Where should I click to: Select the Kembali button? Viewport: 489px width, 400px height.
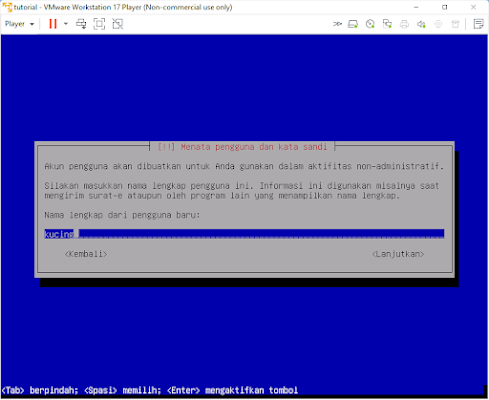pos(86,254)
